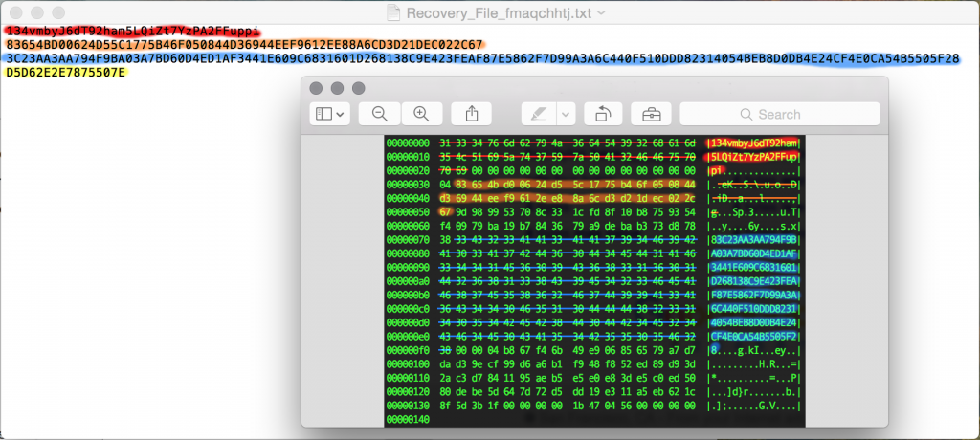Click the offset 00000120 in hex dump
980x440 pixels.
point(408,392)
